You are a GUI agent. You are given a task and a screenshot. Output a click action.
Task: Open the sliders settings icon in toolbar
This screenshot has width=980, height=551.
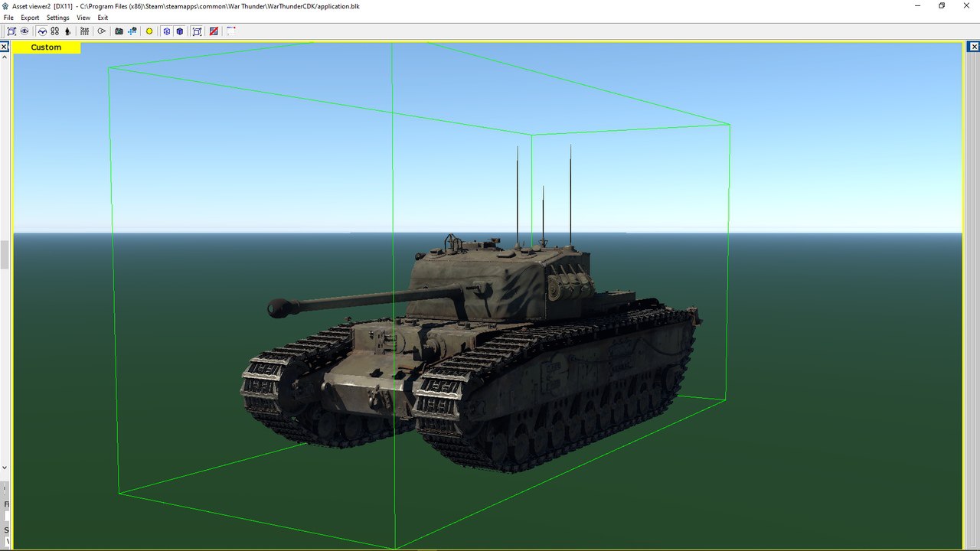point(84,31)
